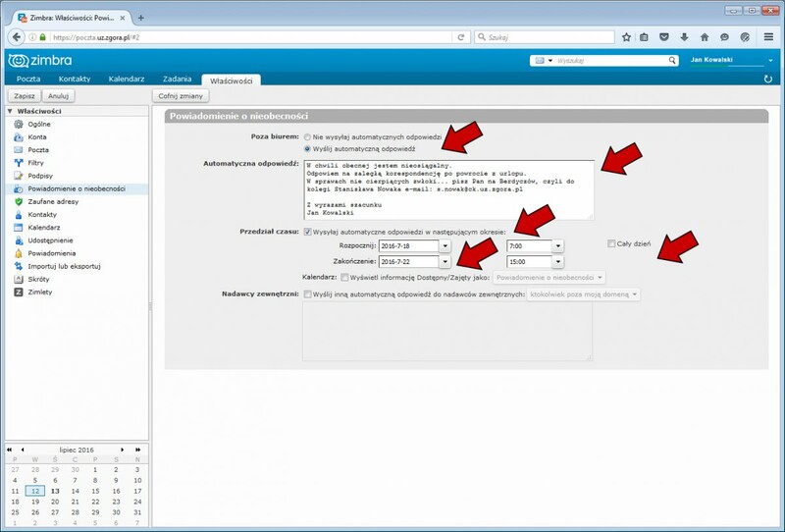785x532 pixels.
Task: Expand the Rozpocznij start date picker
Action: [x=445, y=246]
